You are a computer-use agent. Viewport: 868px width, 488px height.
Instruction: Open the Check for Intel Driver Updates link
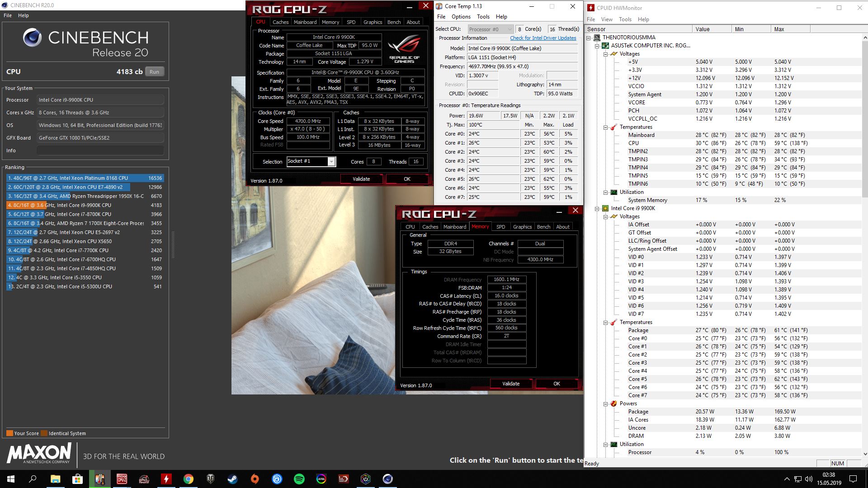(x=543, y=38)
